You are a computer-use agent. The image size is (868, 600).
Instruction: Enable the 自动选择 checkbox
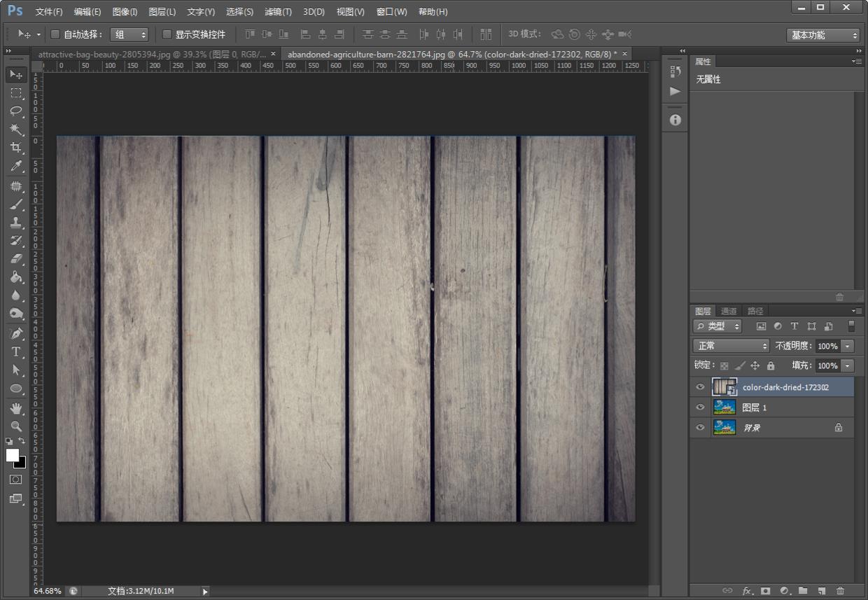55,34
